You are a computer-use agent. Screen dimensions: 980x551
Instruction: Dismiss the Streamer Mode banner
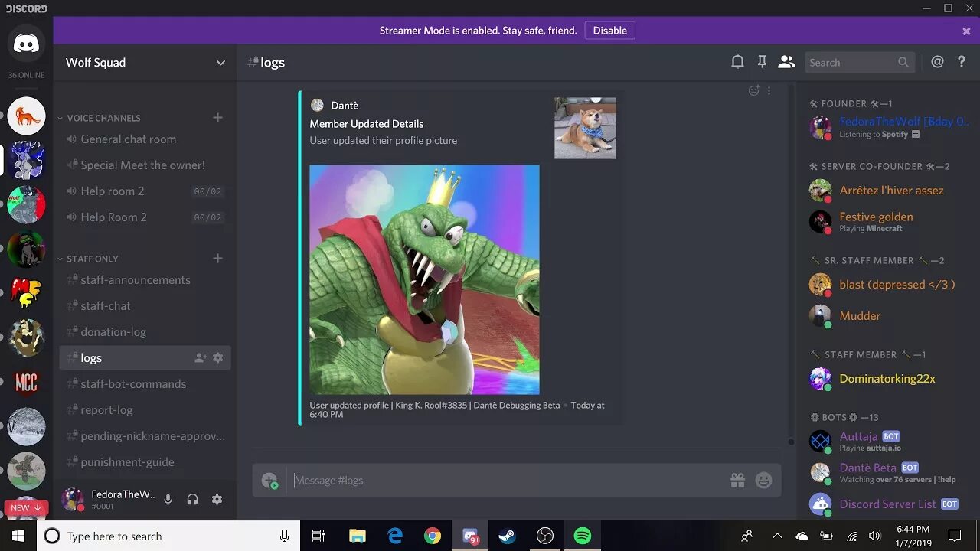pos(966,31)
